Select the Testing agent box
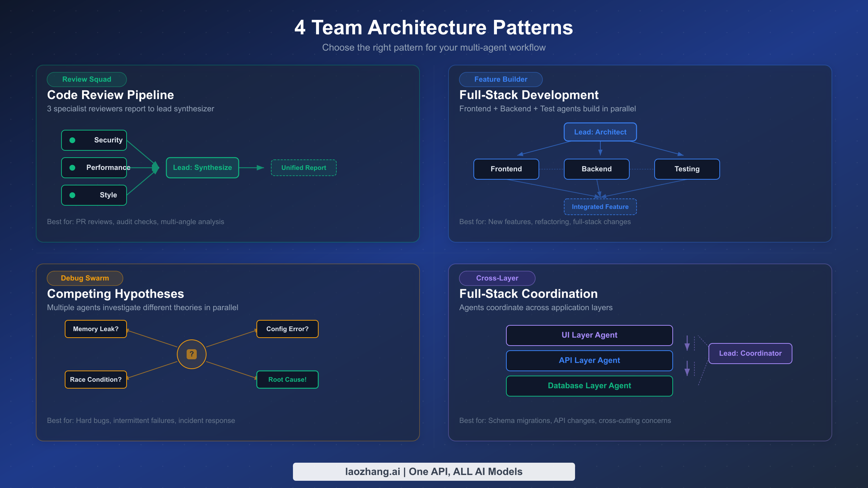This screenshot has width=868, height=488. point(686,169)
